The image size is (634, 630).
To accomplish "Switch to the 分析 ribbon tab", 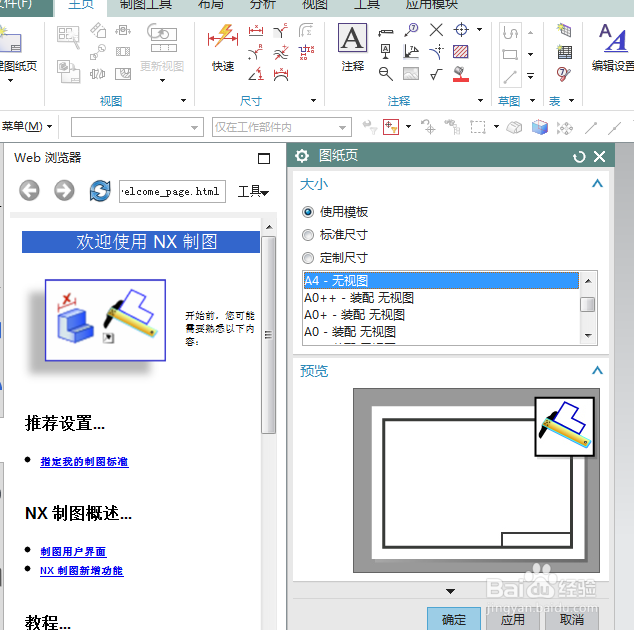I will pos(263,5).
